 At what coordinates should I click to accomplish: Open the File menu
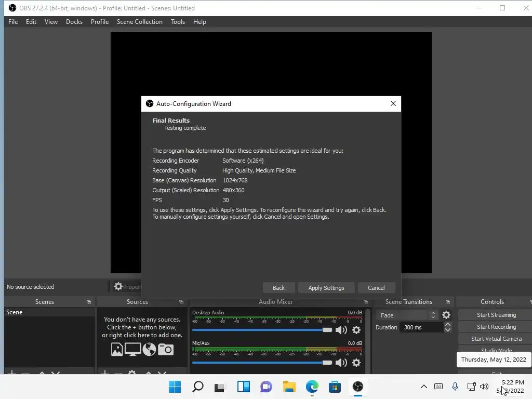point(13,22)
